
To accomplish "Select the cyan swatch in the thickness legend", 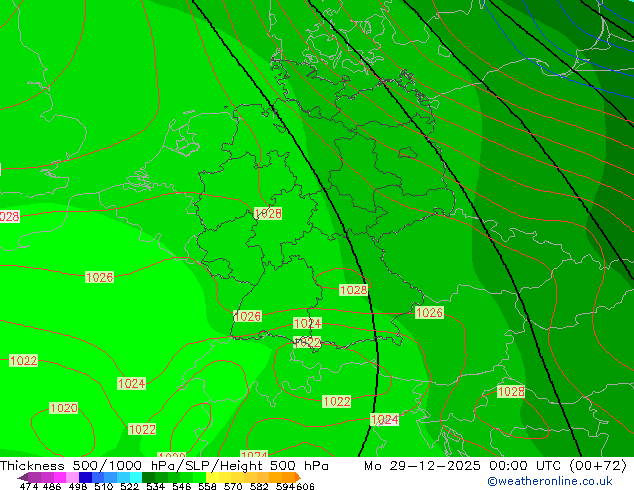I will tap(136, 477).
